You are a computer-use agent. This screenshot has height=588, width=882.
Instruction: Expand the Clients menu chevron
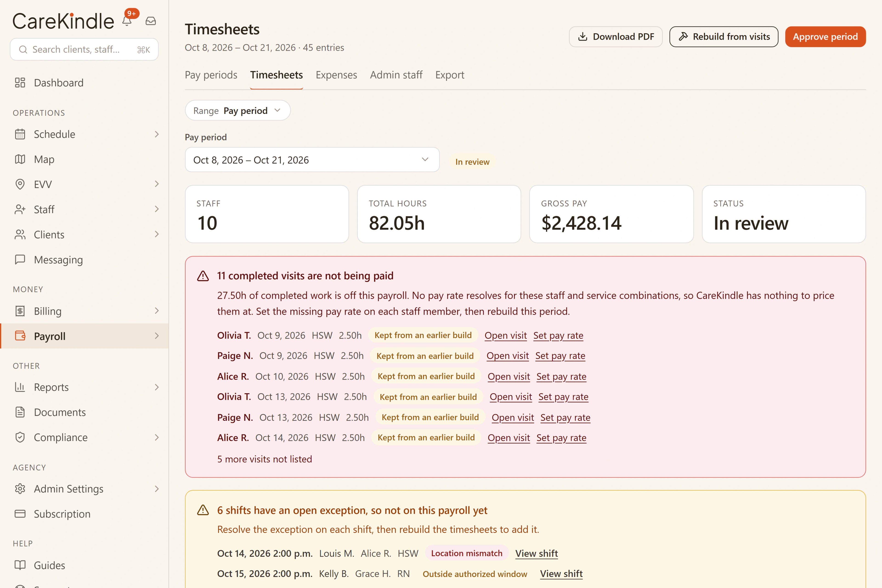tap(157, 234)
